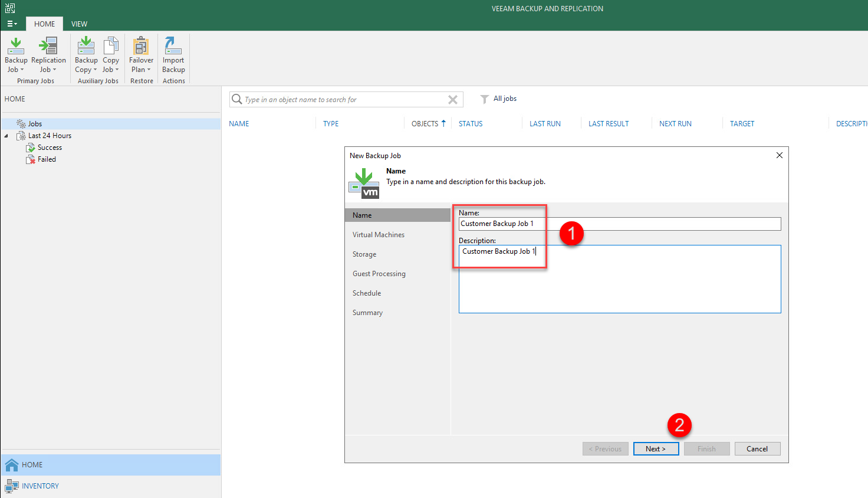
Task: Click the job Name input field
Action: (620, 224)
